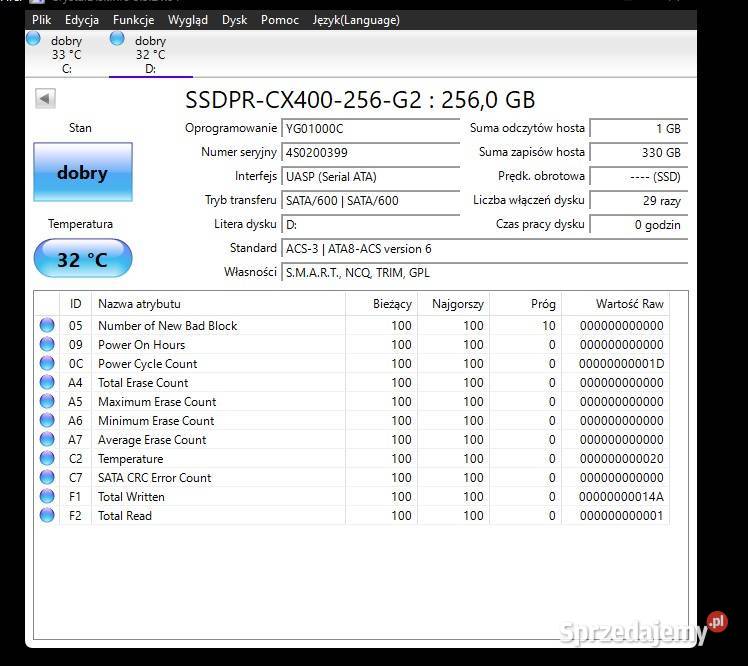
Task: Select the Power Cycle Count attribute name
Action: pos(147,364)
